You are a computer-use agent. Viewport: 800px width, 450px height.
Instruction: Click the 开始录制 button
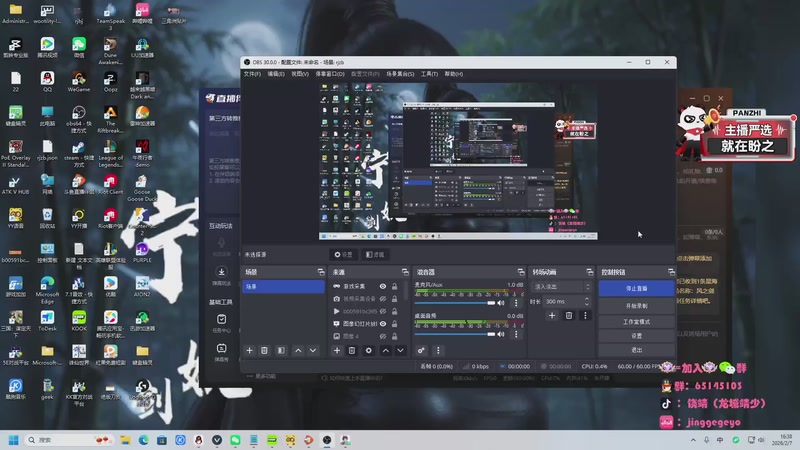click(636, 306)
